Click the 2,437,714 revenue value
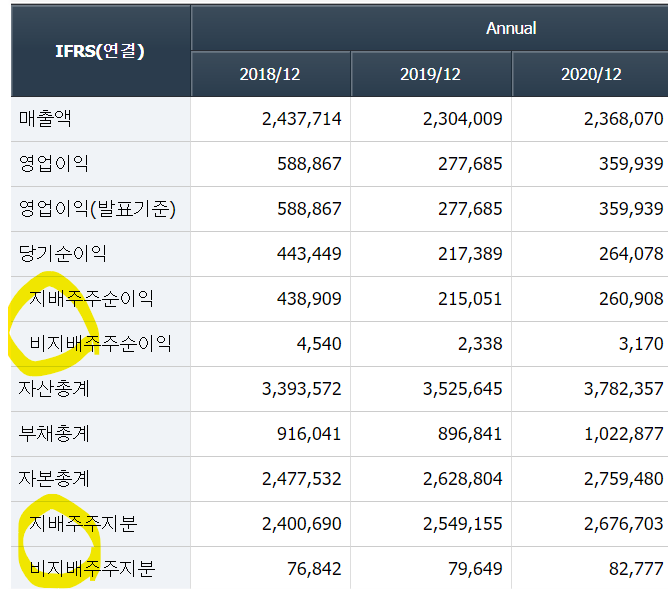 (x=302, y=119)
